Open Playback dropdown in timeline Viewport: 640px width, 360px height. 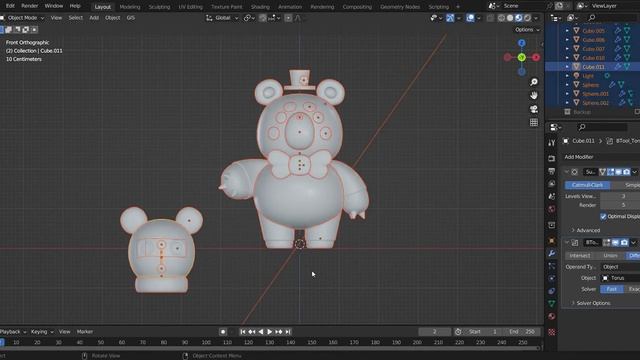point(13,332)
